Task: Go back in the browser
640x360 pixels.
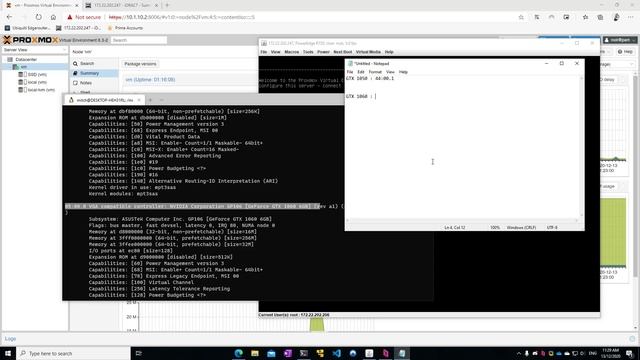Action: point(9,17)
